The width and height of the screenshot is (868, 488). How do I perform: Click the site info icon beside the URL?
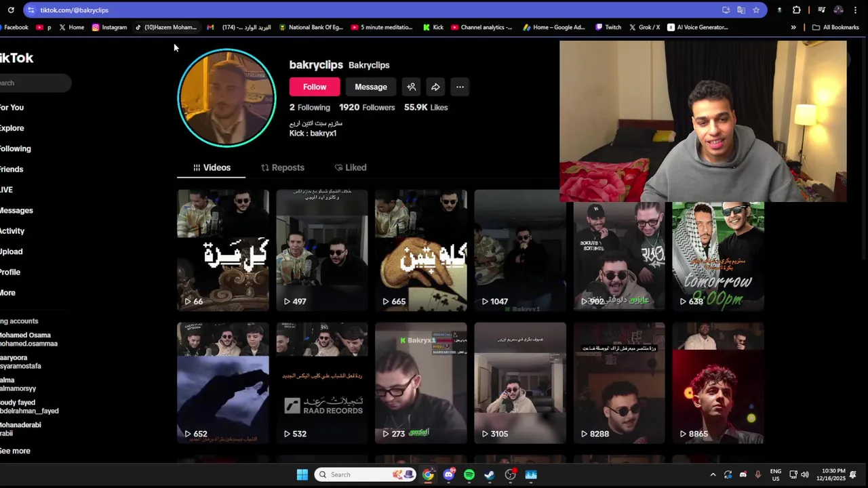(31, 10)
